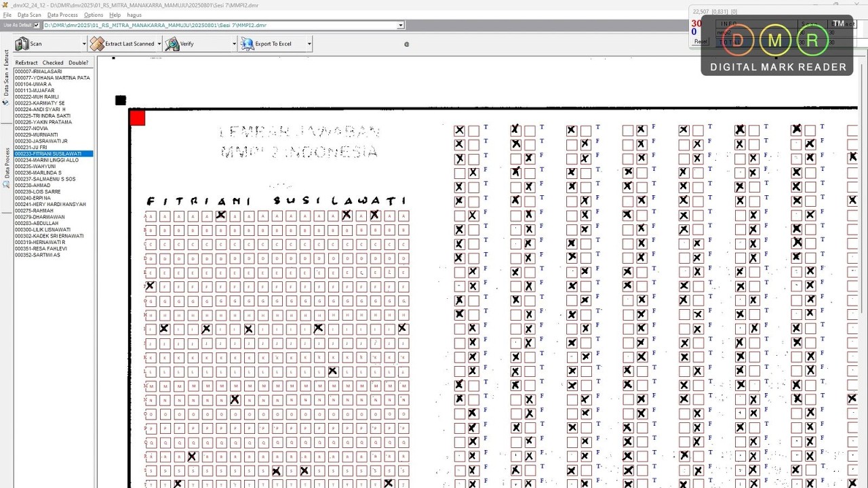The image size is (868, 488).
Task: Open the Options menu
Action: pyautogui.click(x=94, y=15)
